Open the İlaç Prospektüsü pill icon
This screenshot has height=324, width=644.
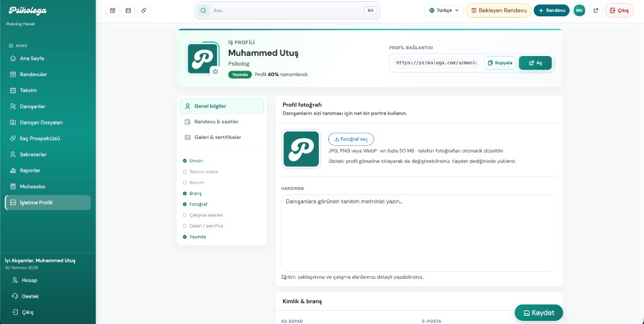(13, 138)
